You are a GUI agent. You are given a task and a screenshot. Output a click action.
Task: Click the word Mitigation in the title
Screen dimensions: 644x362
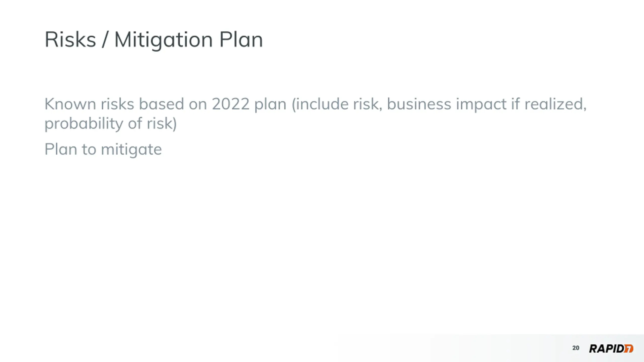(x=164, y=41)
